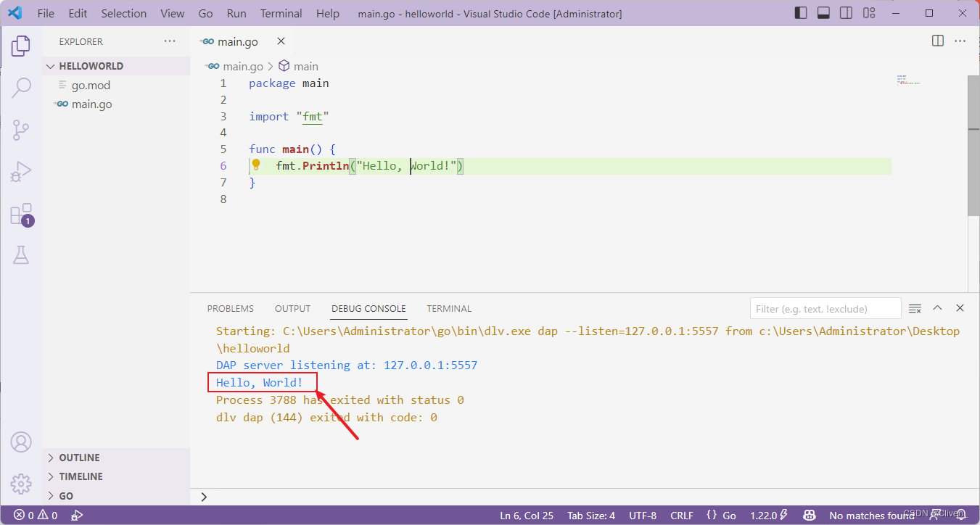This screenshot has width=980, height=525.
Task: Click Go version 1.22.0 status item
Action: tap(769, 516)
